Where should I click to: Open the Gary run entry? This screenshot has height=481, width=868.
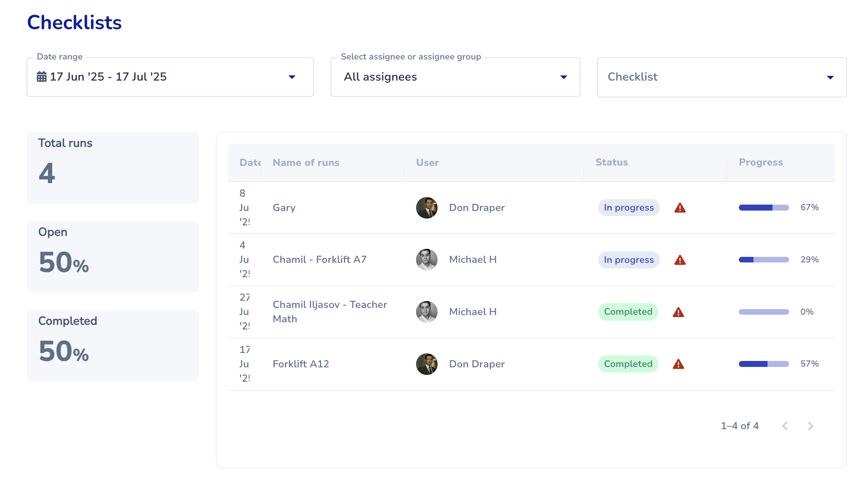coord(284,208)
